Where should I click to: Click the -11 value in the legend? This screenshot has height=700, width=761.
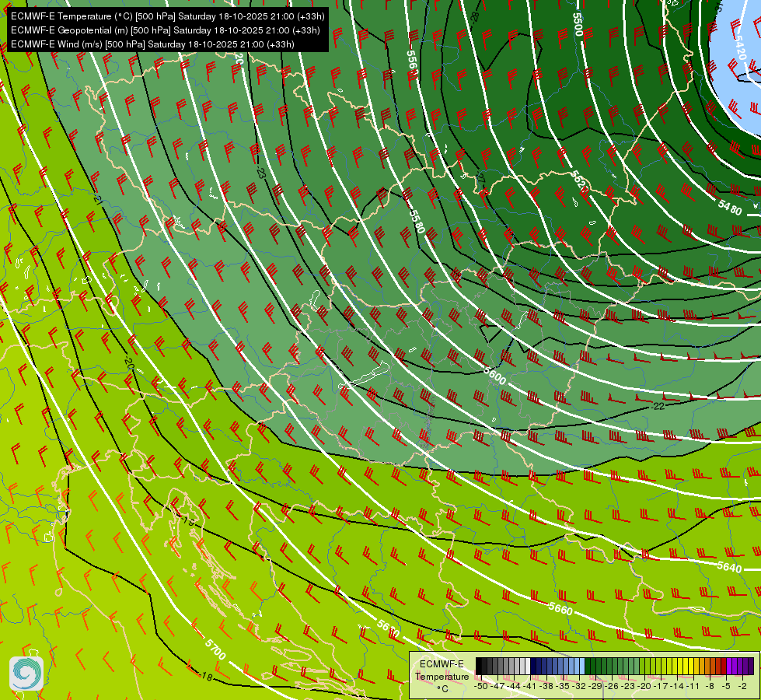click(x=693, y=686)
